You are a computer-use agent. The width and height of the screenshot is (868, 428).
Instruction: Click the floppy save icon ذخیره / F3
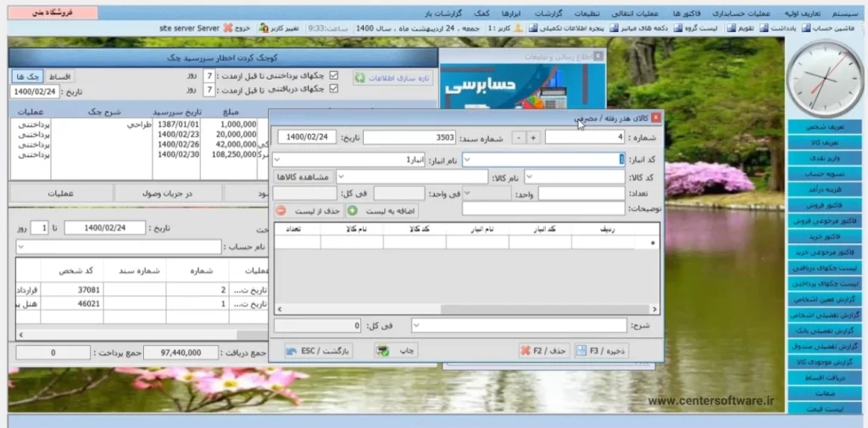(x=581, y=351)
